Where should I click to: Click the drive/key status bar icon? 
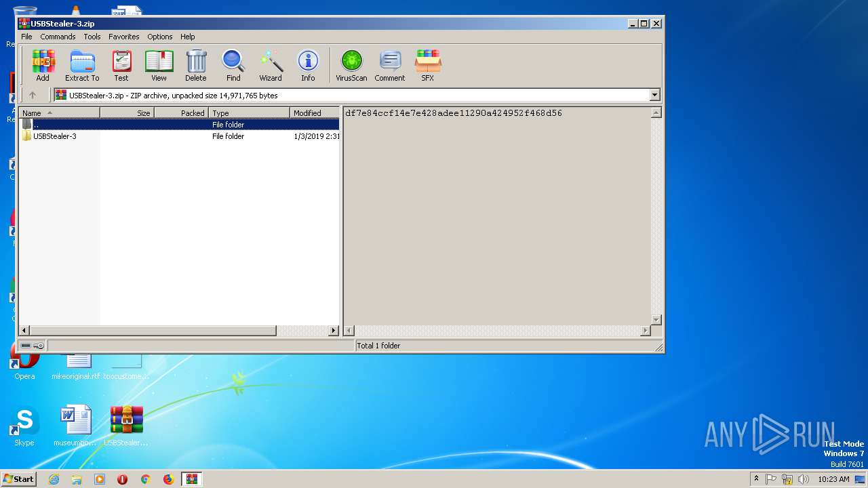(x=32, y=346)
